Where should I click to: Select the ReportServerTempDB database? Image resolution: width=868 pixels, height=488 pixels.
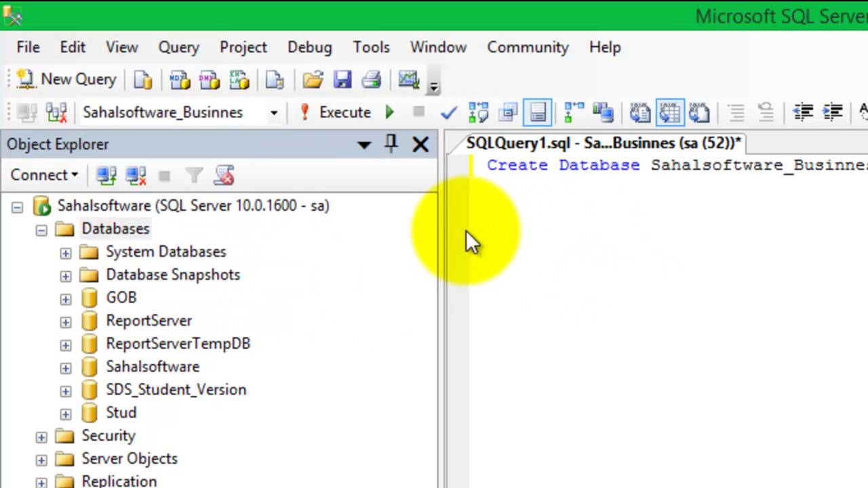[x=178, y=344]
